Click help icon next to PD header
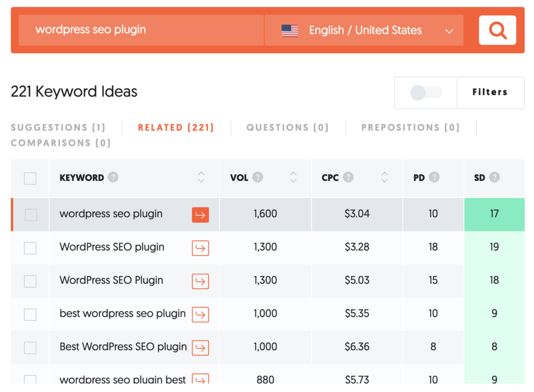 (x=434, y=177)
